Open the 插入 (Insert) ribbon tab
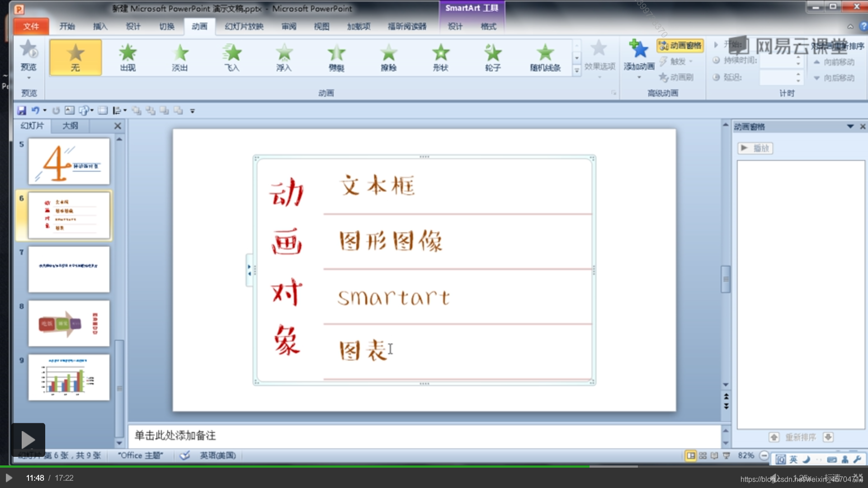This screenshot has width=868, height=488. (x=100, y=27)
